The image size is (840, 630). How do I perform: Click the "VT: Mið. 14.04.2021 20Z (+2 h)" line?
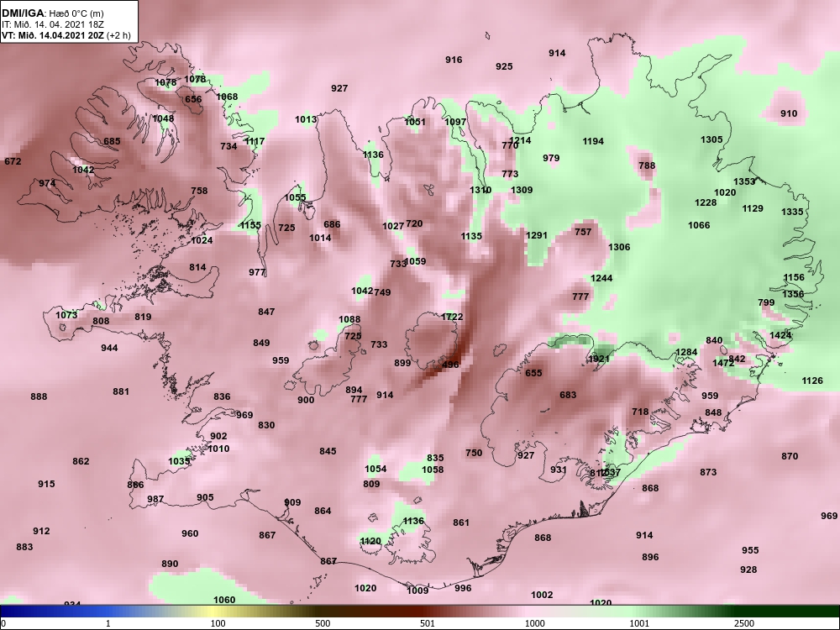[66, 36]
